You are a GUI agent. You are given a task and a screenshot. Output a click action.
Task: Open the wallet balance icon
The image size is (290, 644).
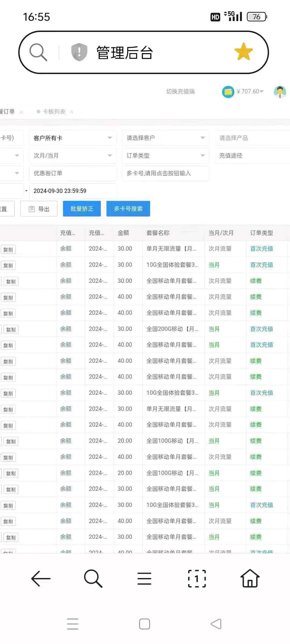[228, 92]
